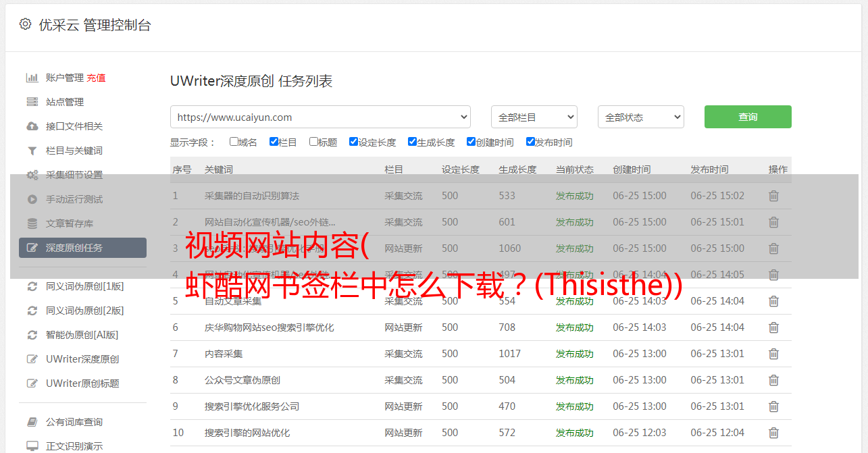
Task: Click the 关键词 column header
Action: point(219,169)
